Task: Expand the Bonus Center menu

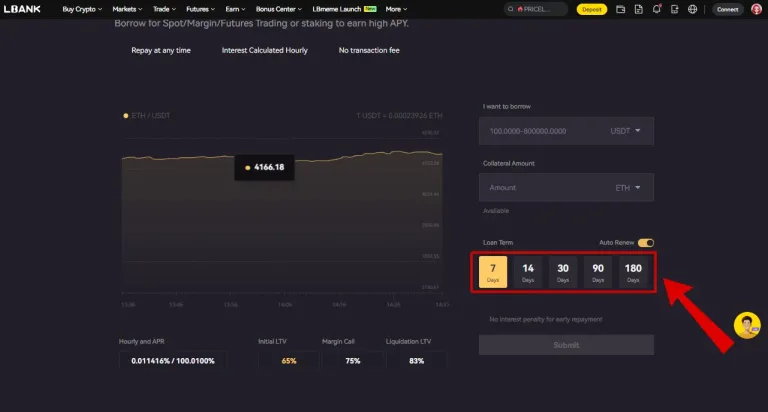Action: [279, 9]
